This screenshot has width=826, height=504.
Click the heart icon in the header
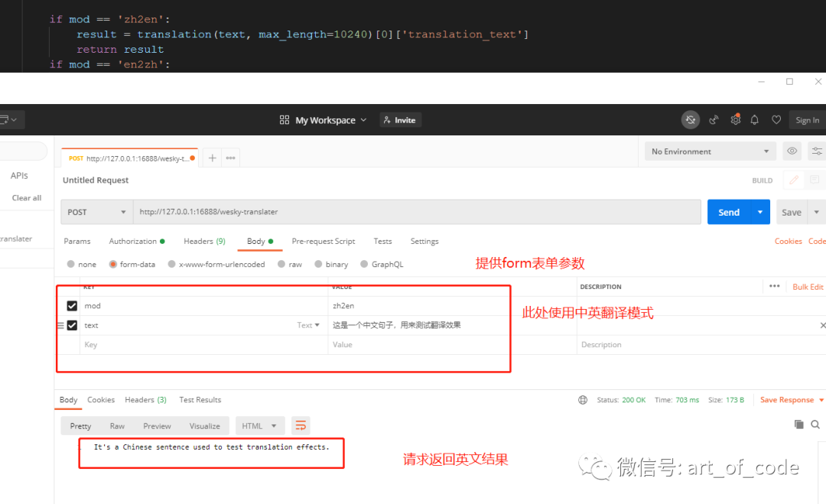[x=776, y=120]
